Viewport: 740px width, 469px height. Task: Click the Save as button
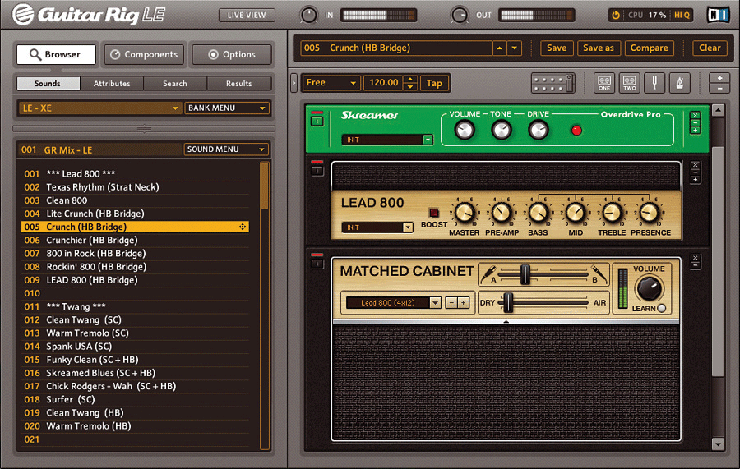point(598,48)
